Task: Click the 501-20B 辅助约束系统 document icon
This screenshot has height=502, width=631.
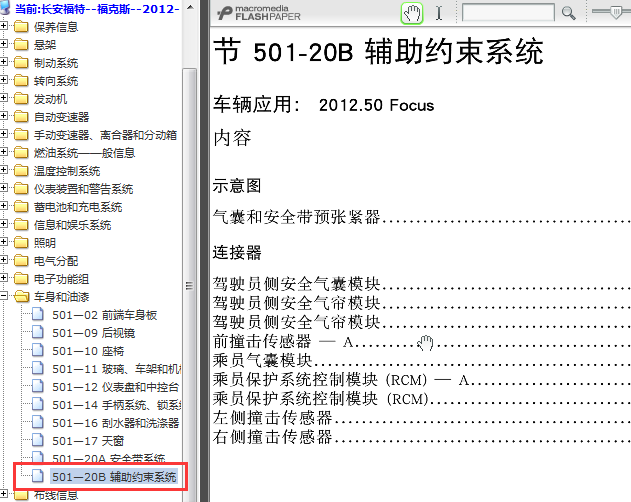Action: [x=38, y=476]
